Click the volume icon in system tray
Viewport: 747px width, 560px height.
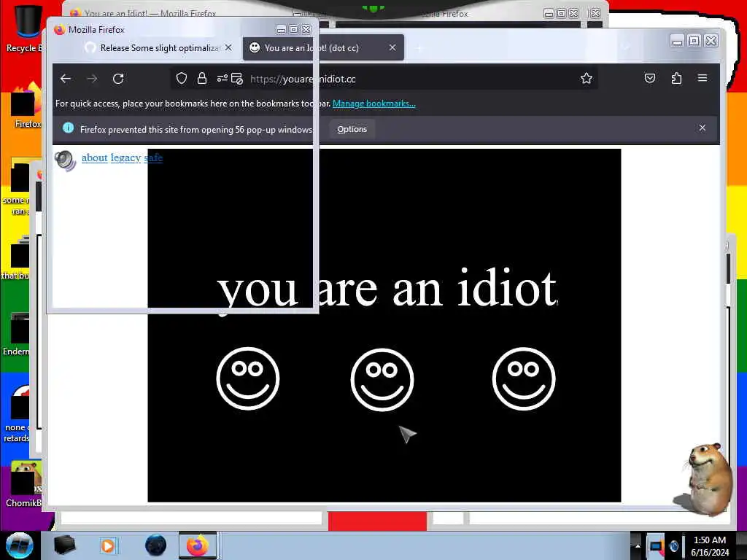(x=673, y=545)
